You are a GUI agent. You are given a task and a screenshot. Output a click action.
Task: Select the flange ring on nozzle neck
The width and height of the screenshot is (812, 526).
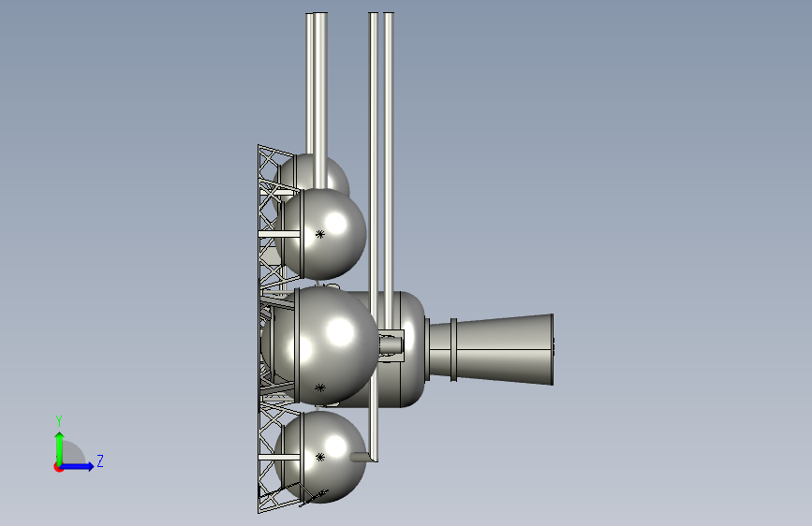click(453, 350)
